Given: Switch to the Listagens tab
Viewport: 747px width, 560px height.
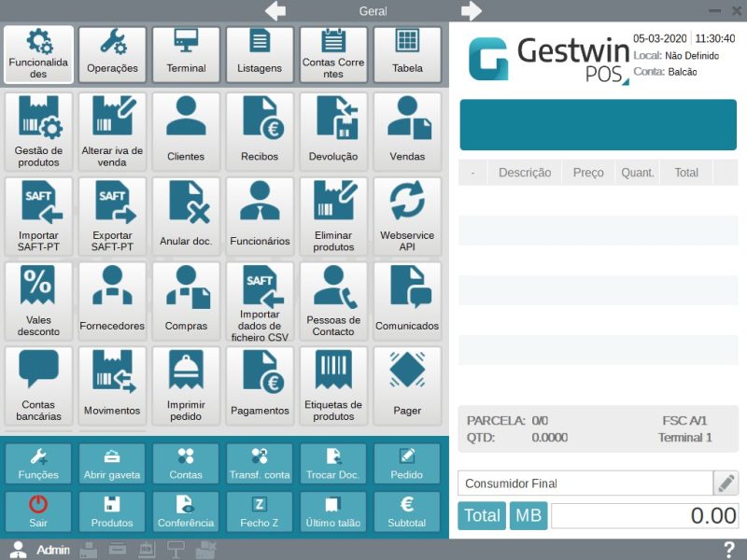Looking at the screenshot, I should tap(260, 54).
